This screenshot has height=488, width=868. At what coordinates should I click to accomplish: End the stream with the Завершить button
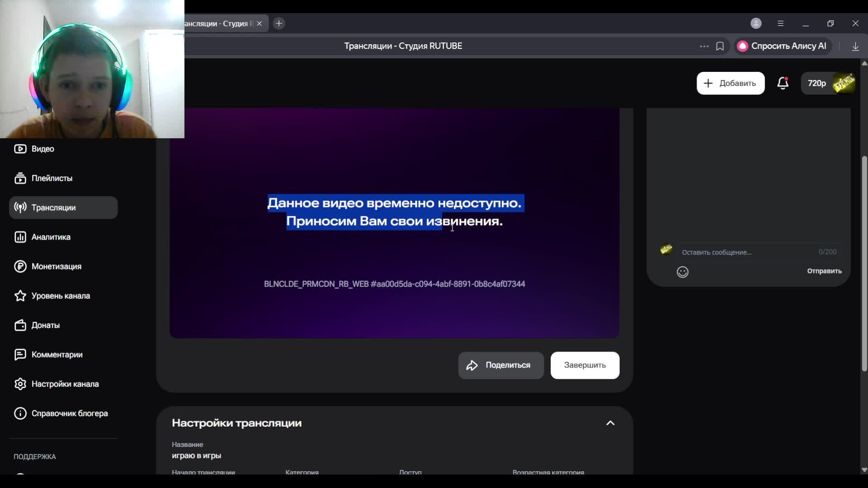[x=585, y=365]
